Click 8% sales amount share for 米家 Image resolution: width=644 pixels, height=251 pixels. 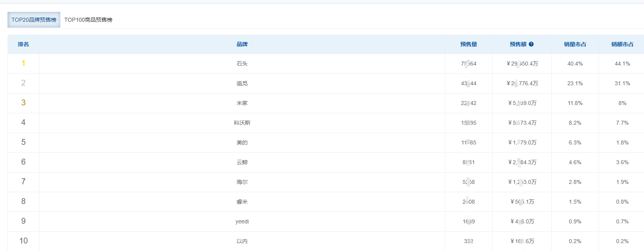[622, 103]
